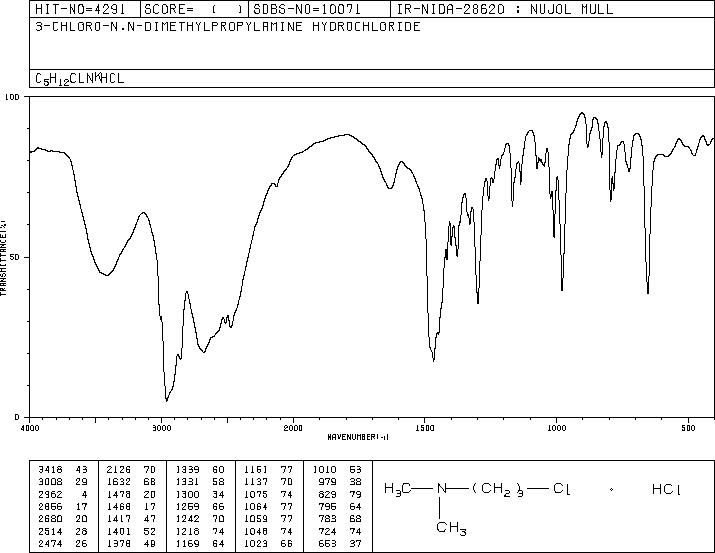Screen dimensions: 715x553
Task: Select the 1023 peak entry in the table
Action: tap(269, 544)
